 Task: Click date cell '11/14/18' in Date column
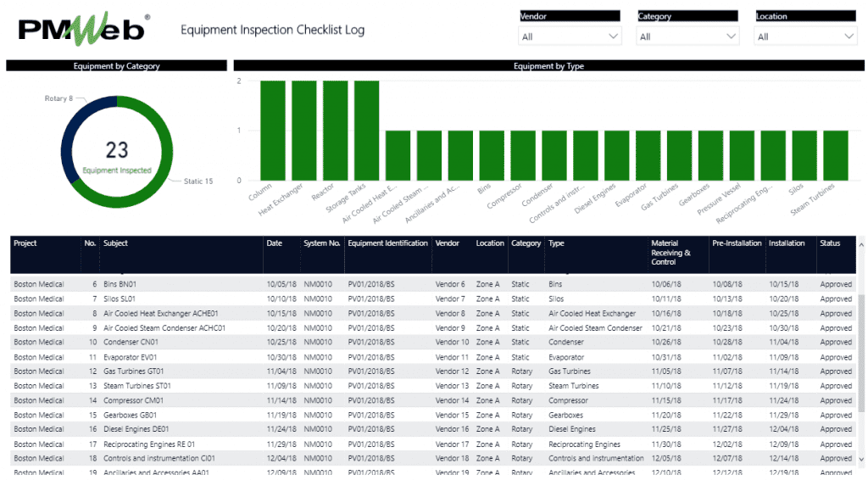click(281, 400)
